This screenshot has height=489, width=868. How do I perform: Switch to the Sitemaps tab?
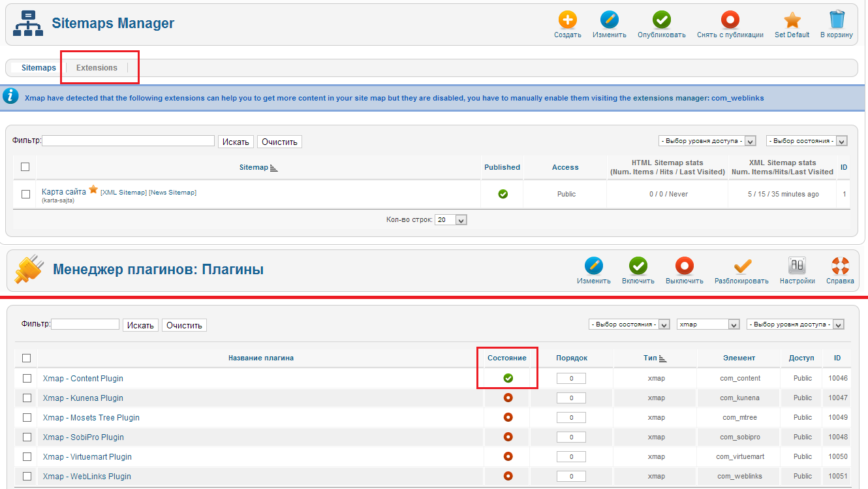click(39, 68)
